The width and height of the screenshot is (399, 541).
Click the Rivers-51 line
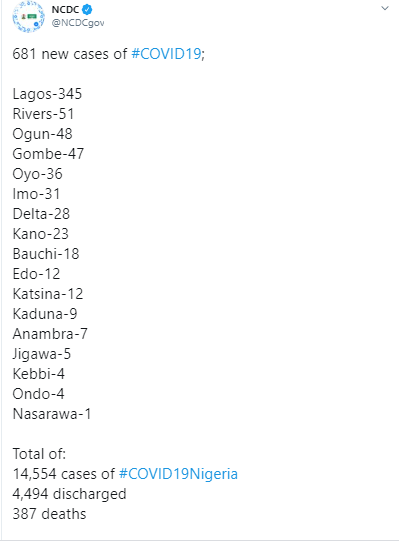[x=43, y=114]
